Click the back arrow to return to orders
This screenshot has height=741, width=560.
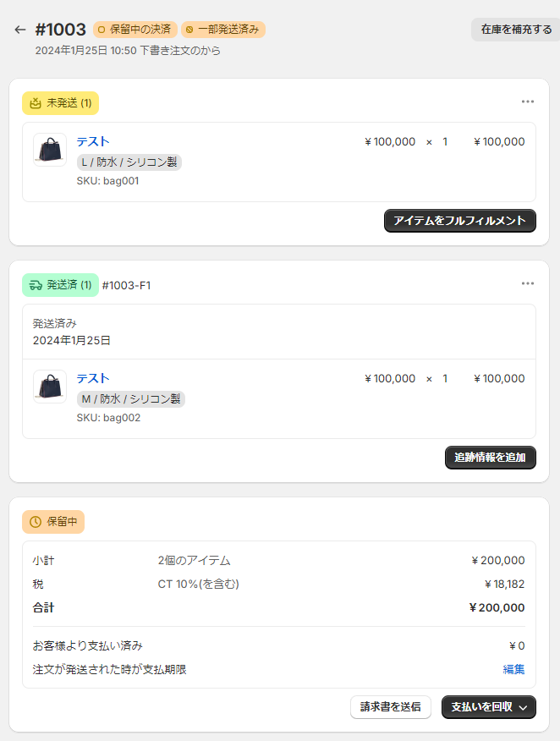20,28
